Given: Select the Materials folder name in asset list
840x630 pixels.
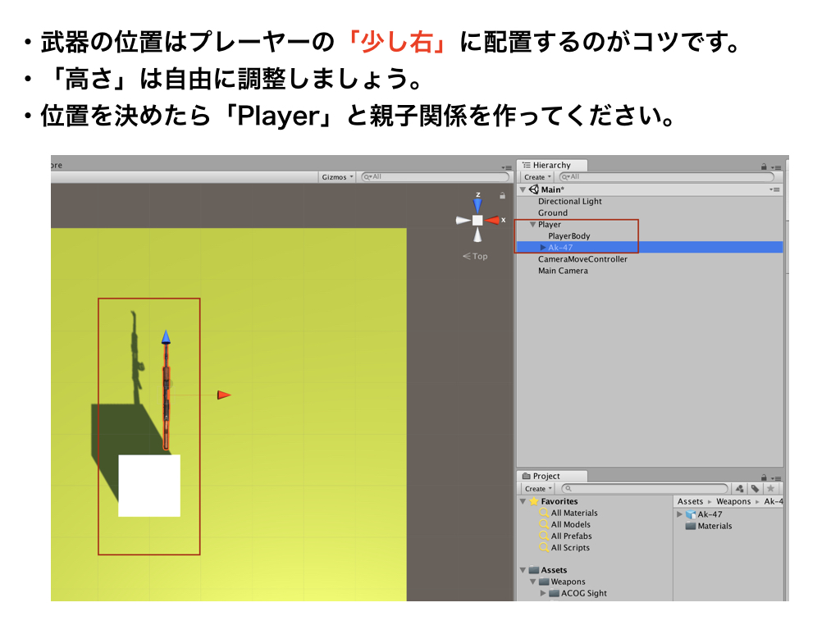Looking at the screenshot, I should tap(714, 526).
